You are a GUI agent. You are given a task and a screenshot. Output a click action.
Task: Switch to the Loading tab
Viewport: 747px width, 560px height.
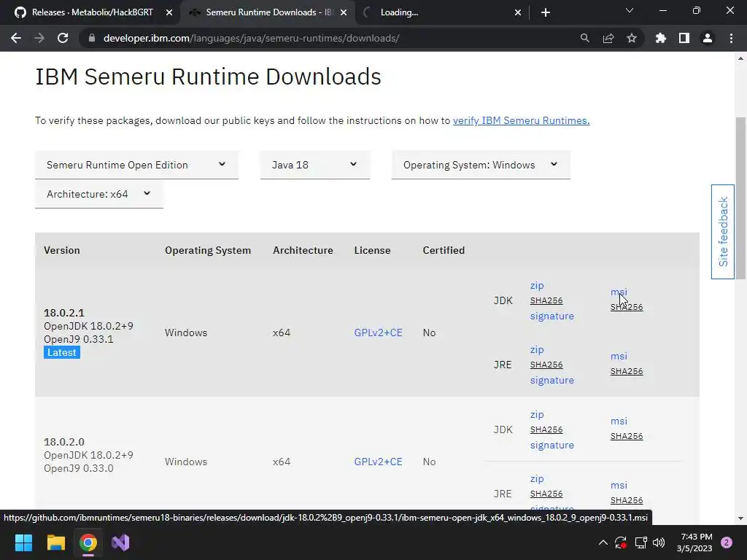pyautogui.click(x=441, y=12)
